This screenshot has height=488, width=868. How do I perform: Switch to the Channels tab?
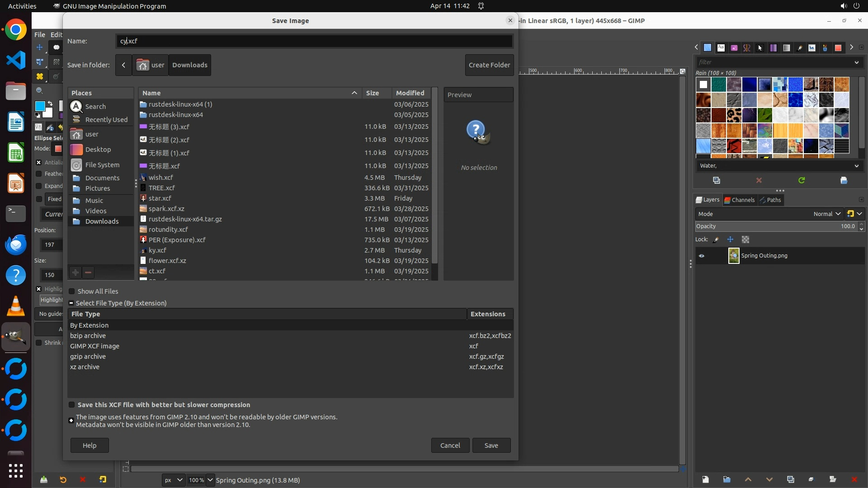pos(739,200)
